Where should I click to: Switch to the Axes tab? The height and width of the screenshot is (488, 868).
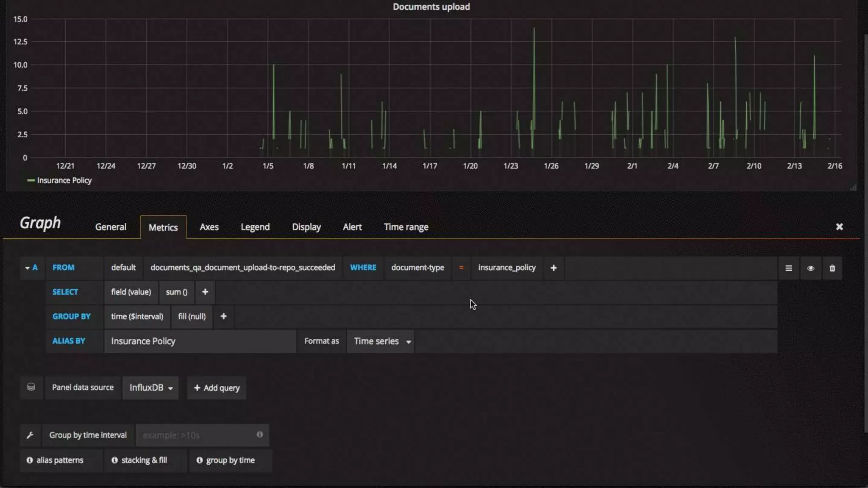(x=209, y=227)
